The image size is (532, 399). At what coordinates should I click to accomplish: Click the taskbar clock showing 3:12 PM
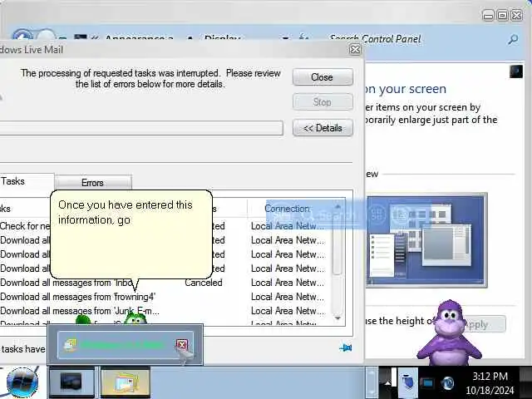click(490, 382)
